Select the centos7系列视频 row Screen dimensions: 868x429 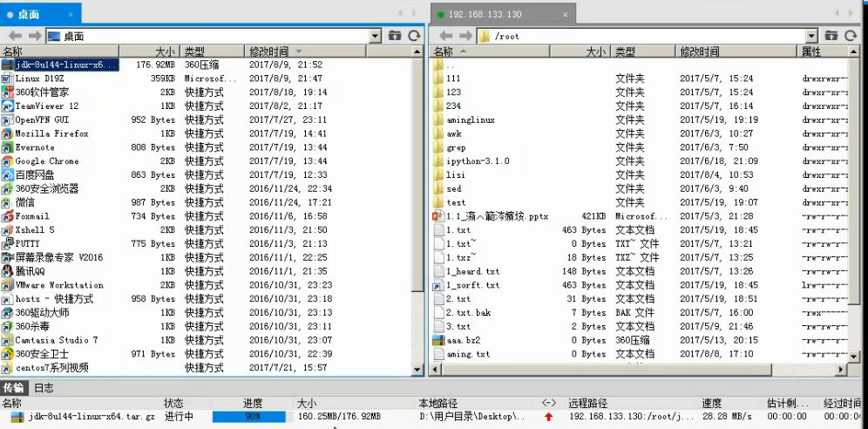[x=206, y=368]
